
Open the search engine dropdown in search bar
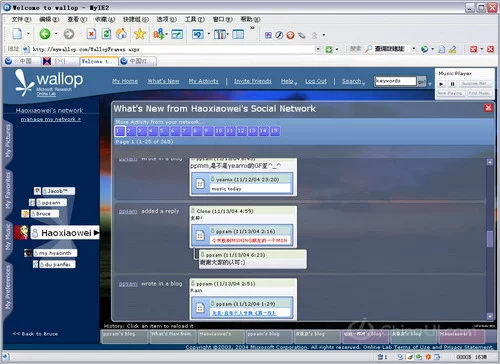click(x=414, y=49)
